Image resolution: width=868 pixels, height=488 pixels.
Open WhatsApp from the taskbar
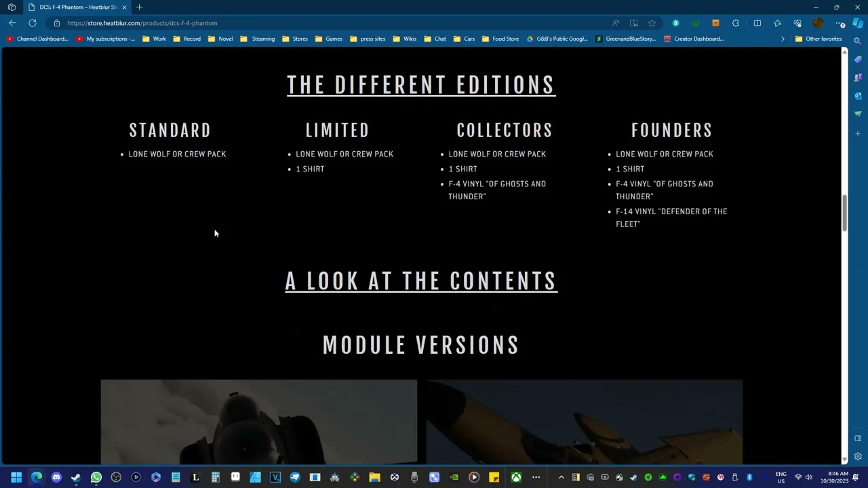(96, 477)
